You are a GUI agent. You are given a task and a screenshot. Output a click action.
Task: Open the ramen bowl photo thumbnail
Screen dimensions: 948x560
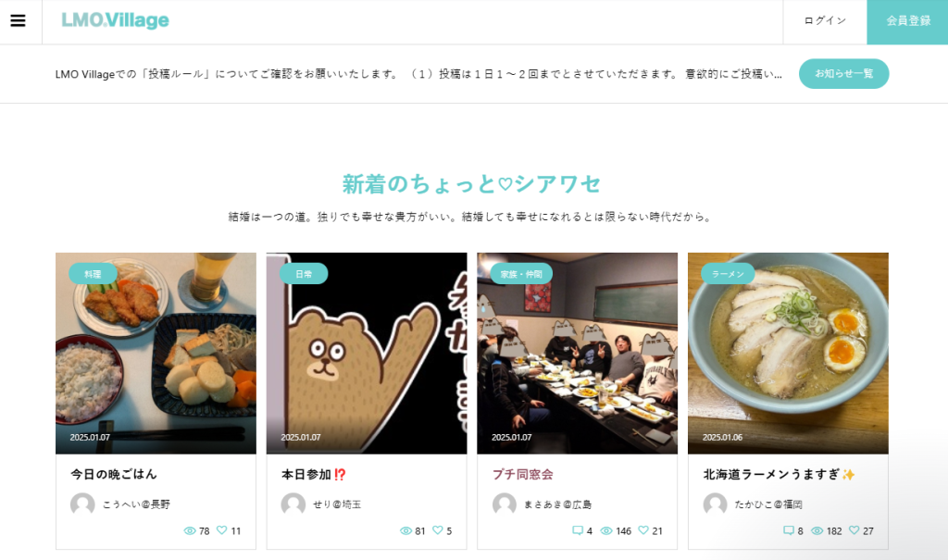pos(788,354)
